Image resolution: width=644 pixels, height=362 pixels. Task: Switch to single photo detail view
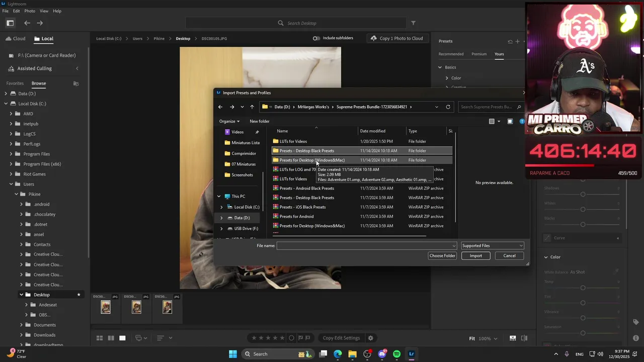[122, 338]
